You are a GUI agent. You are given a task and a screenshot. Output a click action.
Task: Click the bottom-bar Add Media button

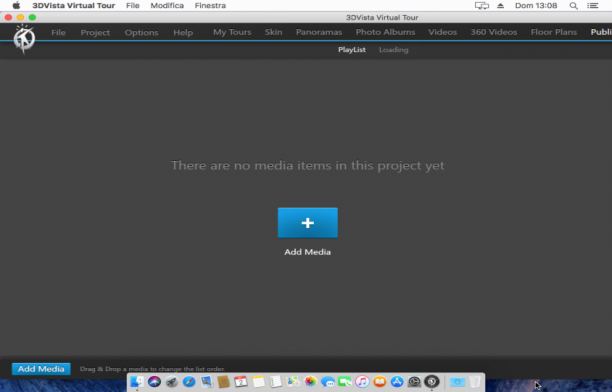coord(41,369)
